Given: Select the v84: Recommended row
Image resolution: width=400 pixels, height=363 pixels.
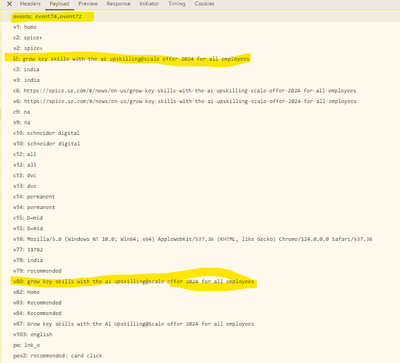Looking at the screenshot, I should 37,313.
